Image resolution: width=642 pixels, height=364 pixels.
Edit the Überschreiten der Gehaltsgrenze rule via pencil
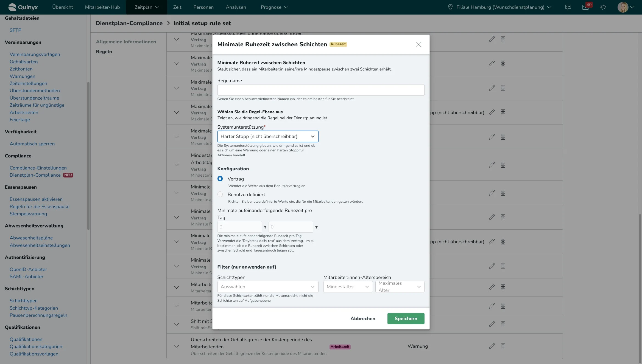click(492, 346)
